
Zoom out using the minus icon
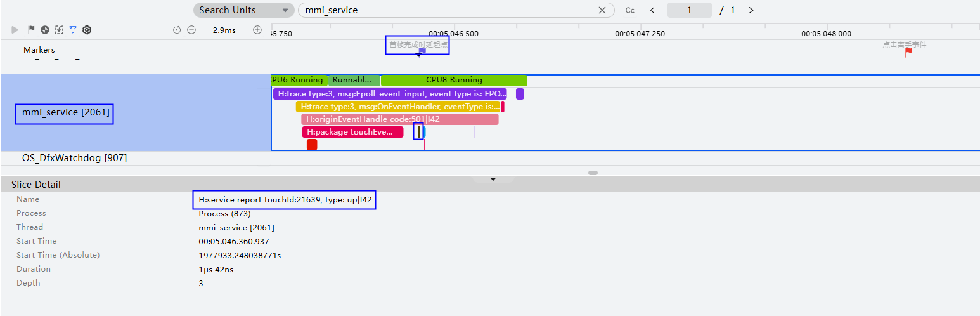(x=191, y=30)
